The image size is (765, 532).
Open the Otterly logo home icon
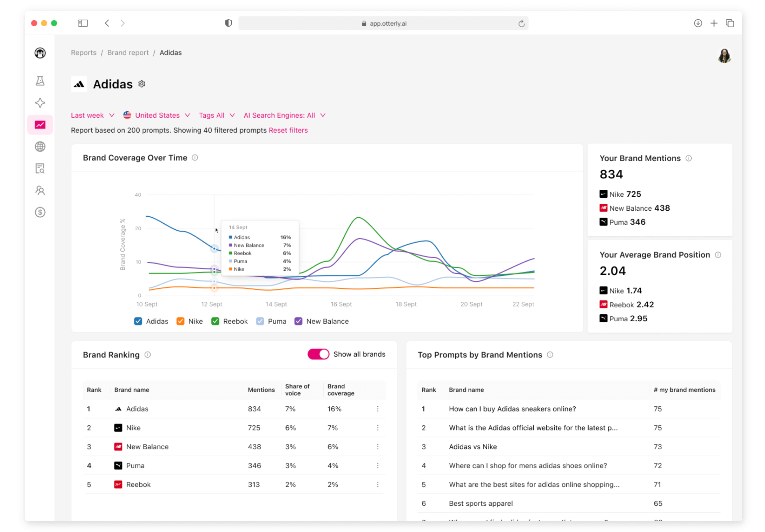point(40,53)
